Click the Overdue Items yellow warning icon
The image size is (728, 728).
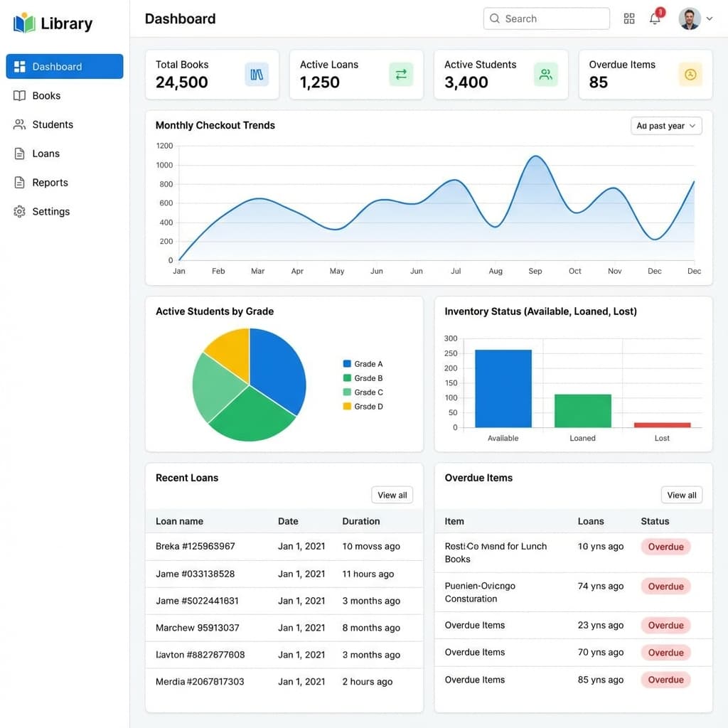[x=690, y=74]
